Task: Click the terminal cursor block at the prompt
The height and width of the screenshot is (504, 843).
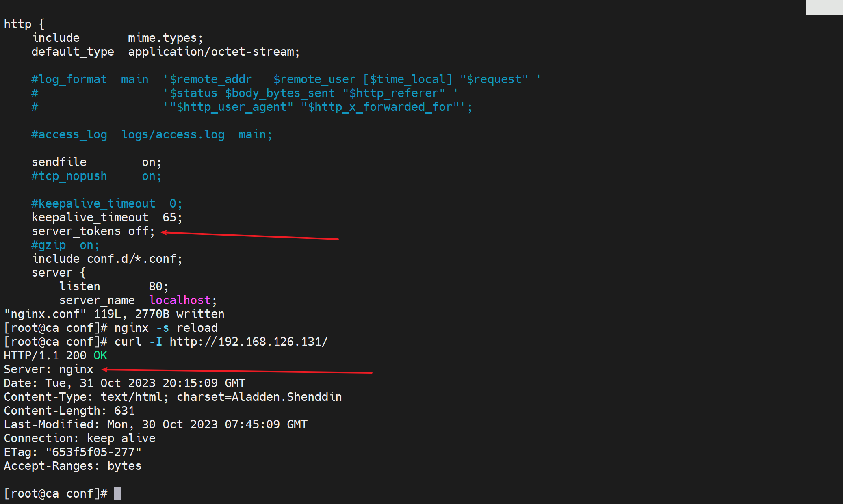Action: pos(117,493)
